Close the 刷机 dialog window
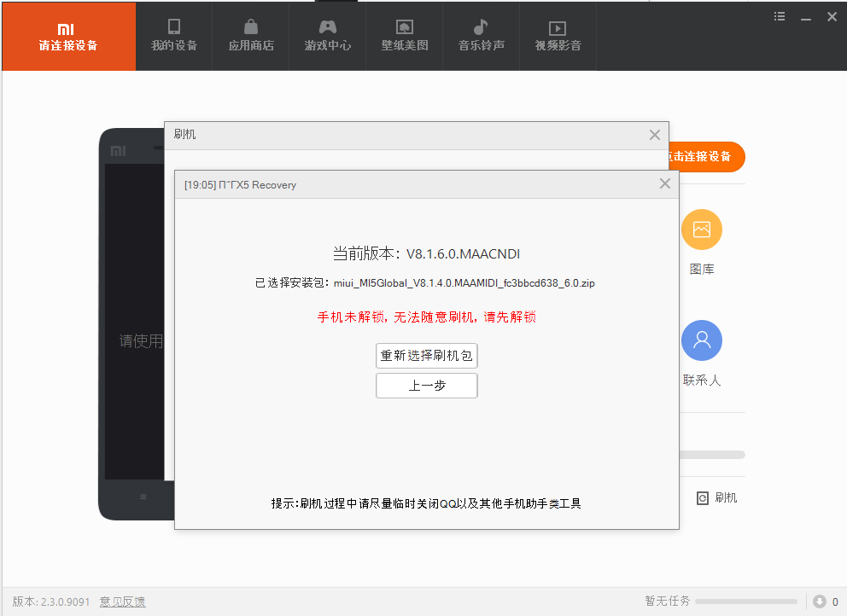The image size is (847, 616). point(655,135)
